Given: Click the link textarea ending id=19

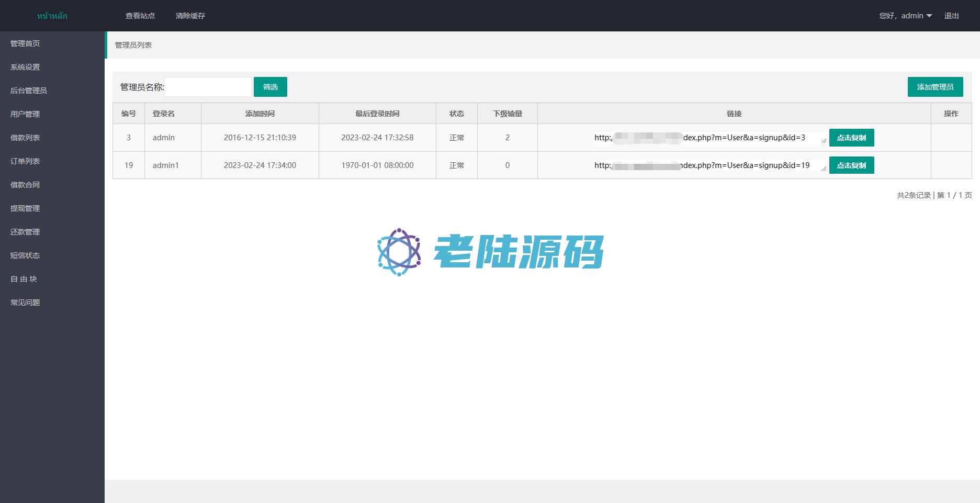Looking at the screenshot, I should coord(710,165).
